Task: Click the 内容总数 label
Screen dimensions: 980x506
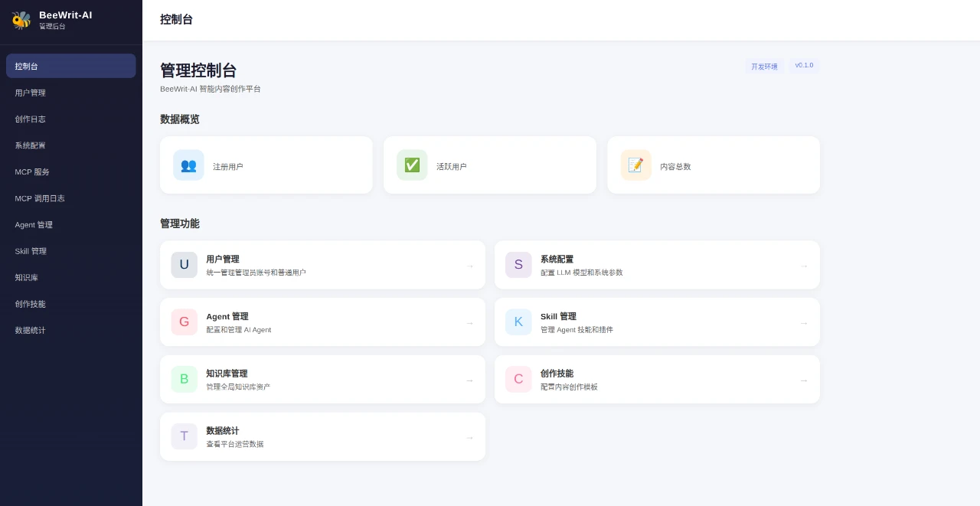Action: pos(675,166)
